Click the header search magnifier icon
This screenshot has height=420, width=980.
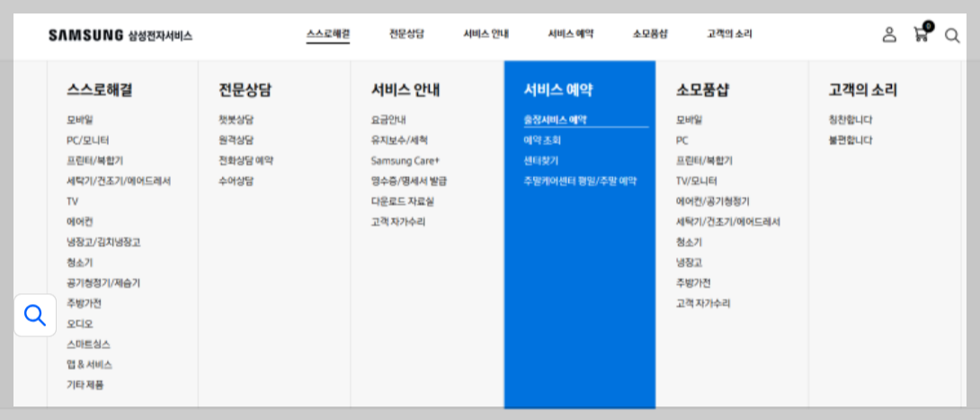coord(952,36)
